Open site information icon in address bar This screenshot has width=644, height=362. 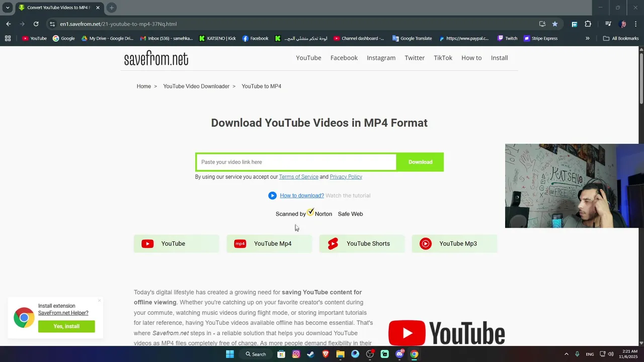[x=52, y=24]
